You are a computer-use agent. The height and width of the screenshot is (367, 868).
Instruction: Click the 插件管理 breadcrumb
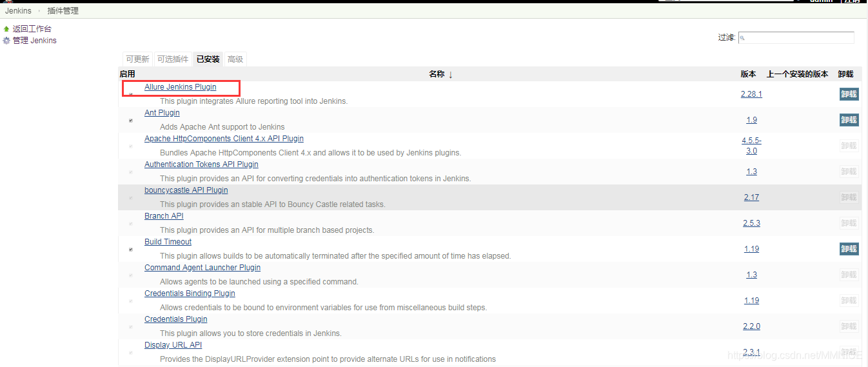click(x=63, y=11)
